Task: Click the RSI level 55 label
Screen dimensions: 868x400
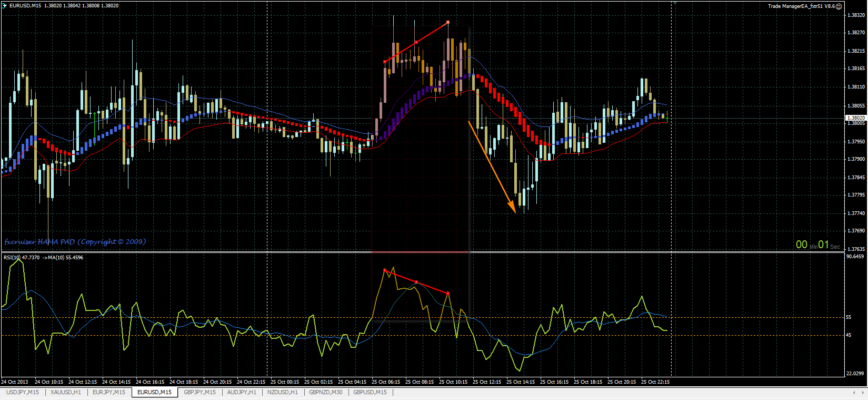Action: click(x=849, y=317)
